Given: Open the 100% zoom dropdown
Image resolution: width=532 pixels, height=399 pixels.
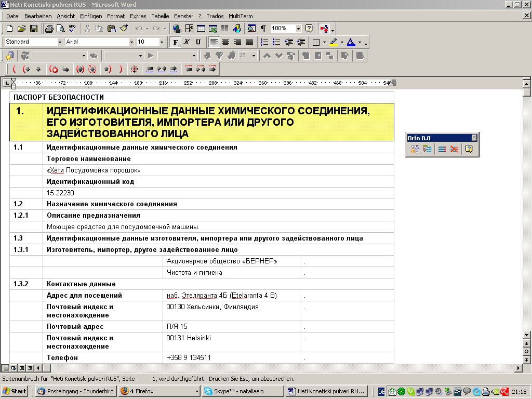Looking at the screenshot, I should 299,29.
